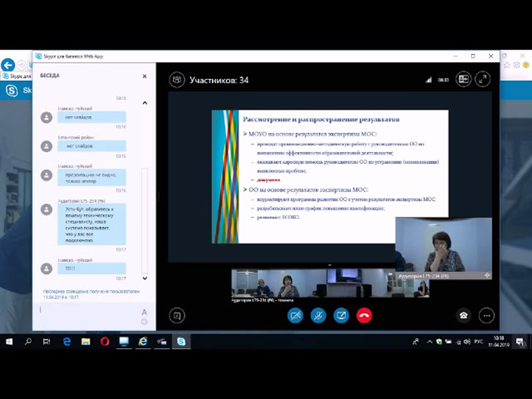Enter full screen mode
The width and height of the screenshot is (532, 399).
[483, 79]
